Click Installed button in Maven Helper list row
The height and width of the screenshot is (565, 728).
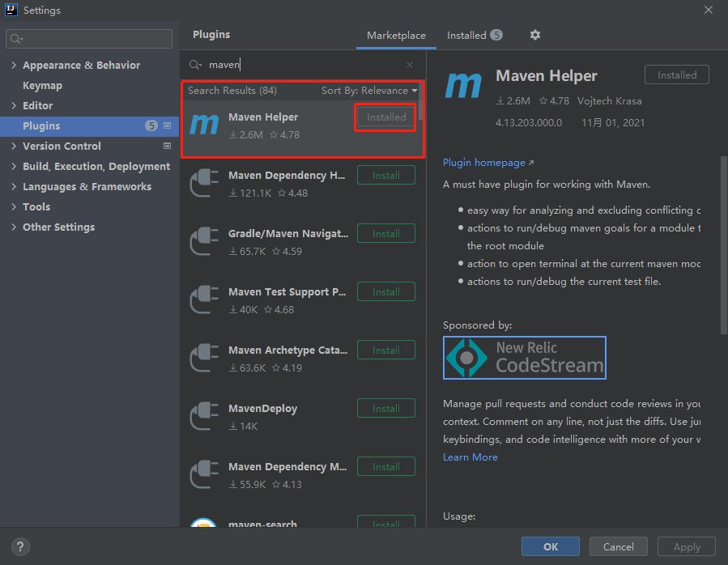tap(385, 117)
